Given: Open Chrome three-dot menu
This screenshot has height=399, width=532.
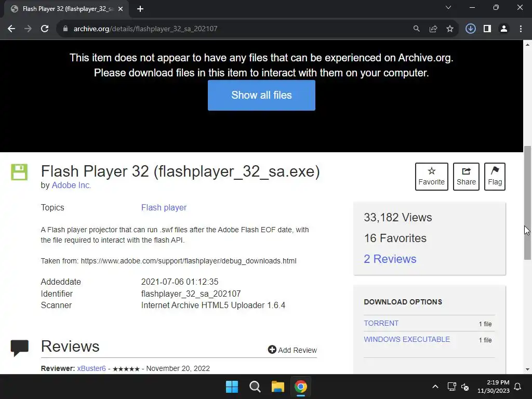Looking at the screenshot, I should (521, 29).
